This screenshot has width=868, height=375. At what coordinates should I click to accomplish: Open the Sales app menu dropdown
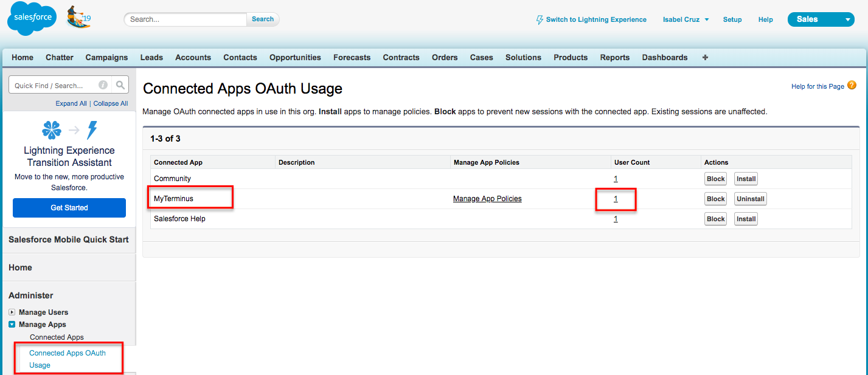click(821, 19)
